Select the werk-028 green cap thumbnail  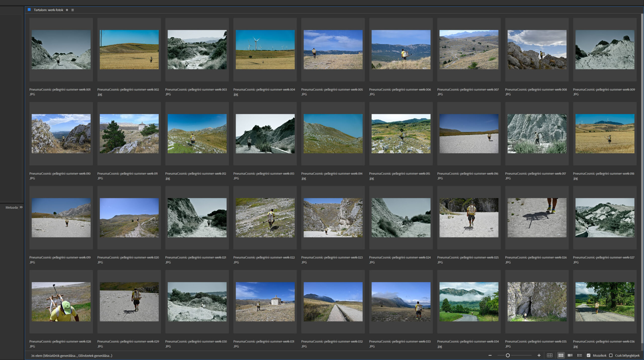(x=61, y=302)
